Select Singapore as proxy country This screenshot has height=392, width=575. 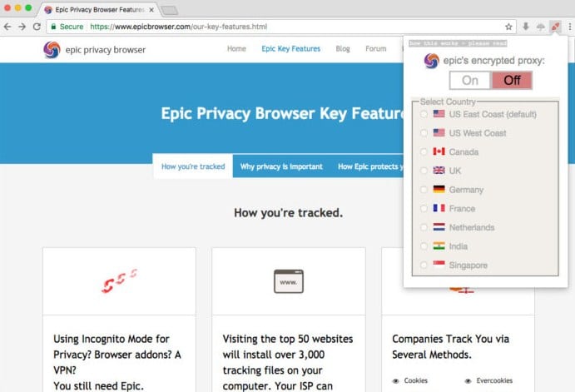point(424,265)
